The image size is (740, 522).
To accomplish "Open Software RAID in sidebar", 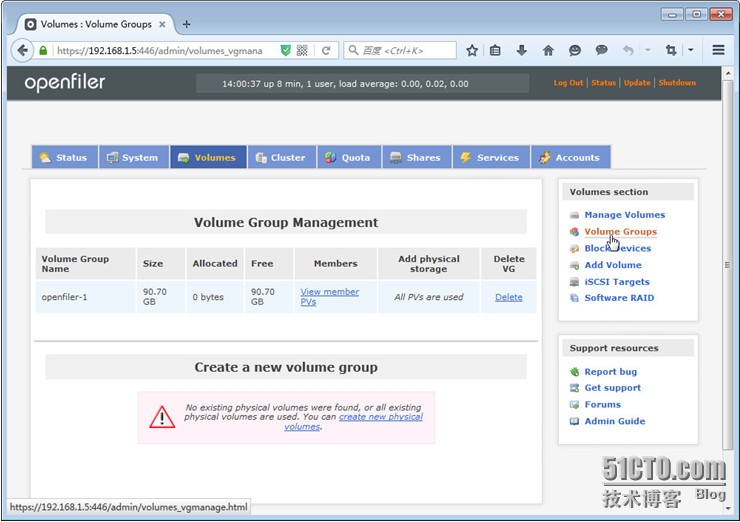I will (x=620, y=298).
